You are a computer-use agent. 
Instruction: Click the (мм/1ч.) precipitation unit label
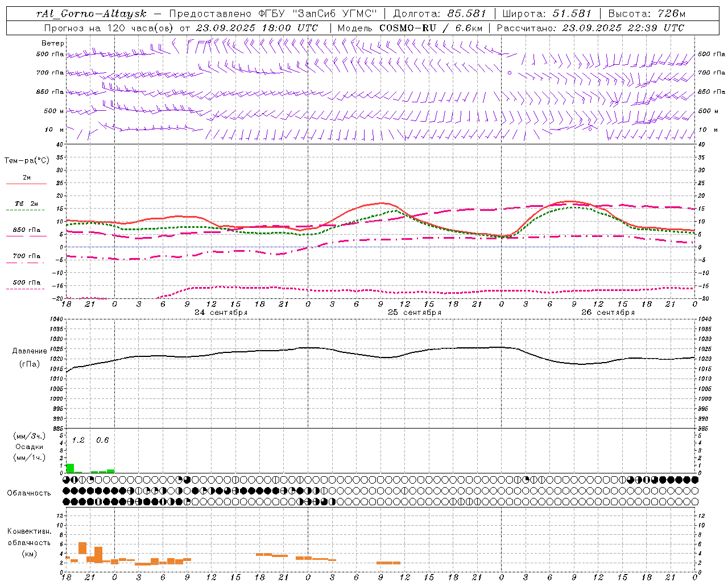coord(30,458)
